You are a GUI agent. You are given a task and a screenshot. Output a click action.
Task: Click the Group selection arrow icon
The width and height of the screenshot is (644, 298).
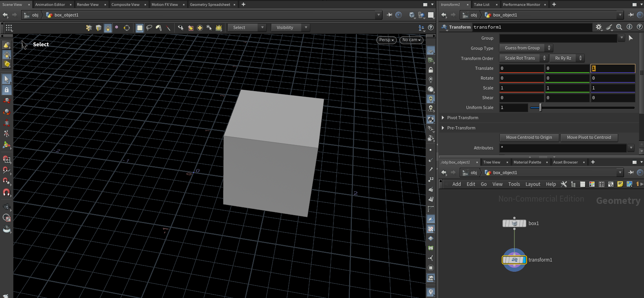(x=631, y=38)
